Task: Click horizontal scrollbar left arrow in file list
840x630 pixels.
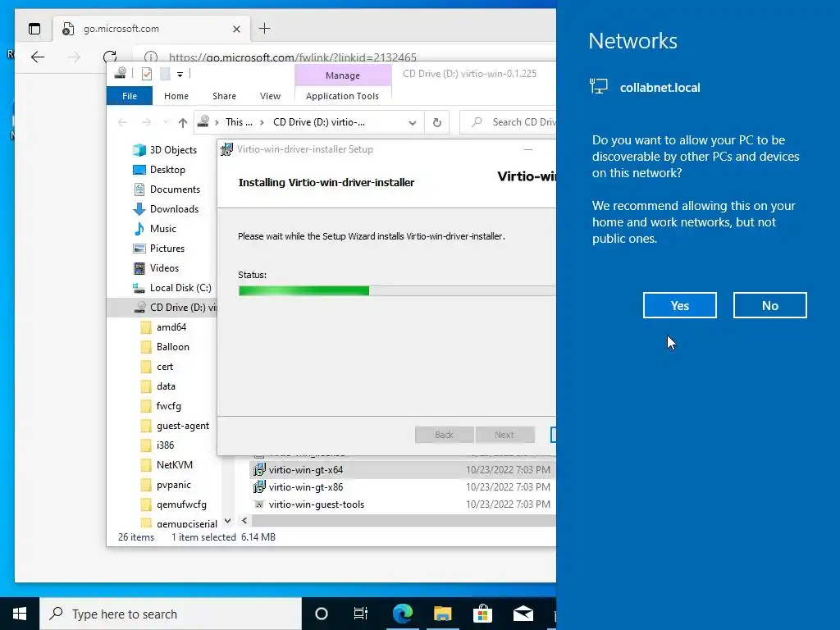Action: click(244, 520)
